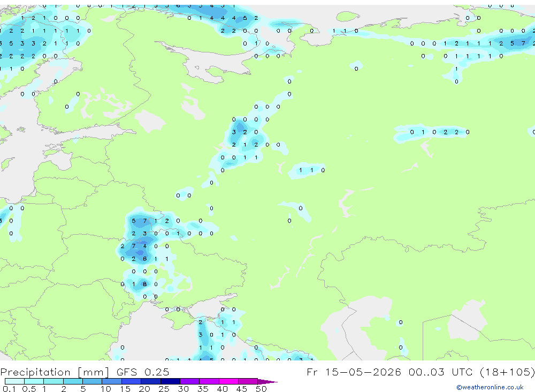Click the 'Precipitation [mm]' title text

pos(55,372)
